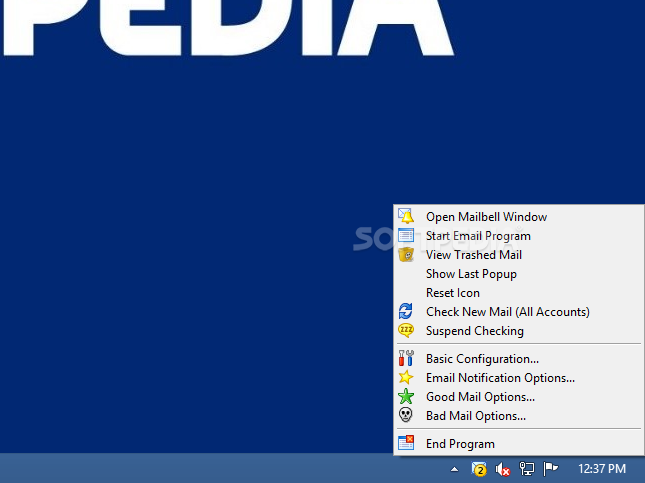Click the window icon beside Start Email Program
Viewport: 645px width, 483px height.
point(406,235)
